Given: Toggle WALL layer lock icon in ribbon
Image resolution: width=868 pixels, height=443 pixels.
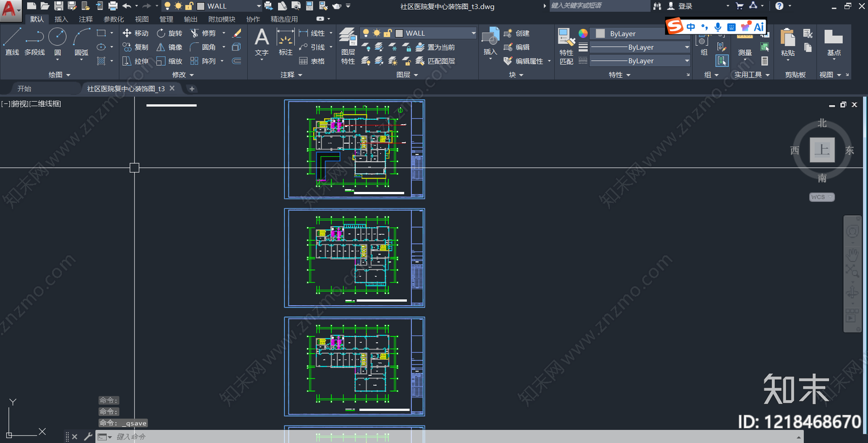Looking at the screenshot, I should tap(387, 33).
